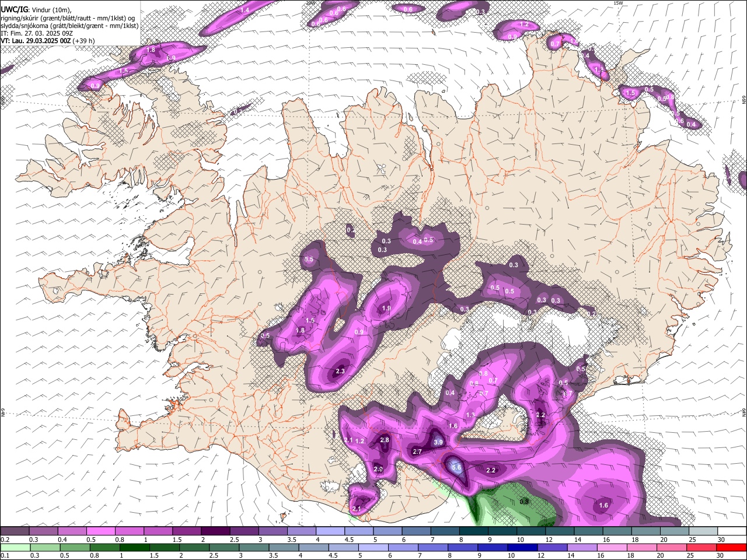Click the label 25 under the lower legend
Viewport: 747px width, 560px height.
click(692, 555)
